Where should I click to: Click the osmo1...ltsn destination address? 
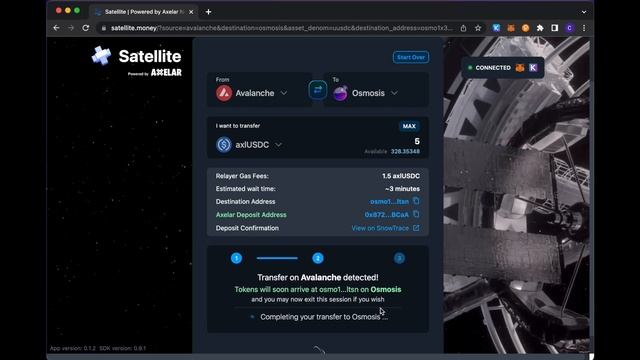(x=389, y=201)
